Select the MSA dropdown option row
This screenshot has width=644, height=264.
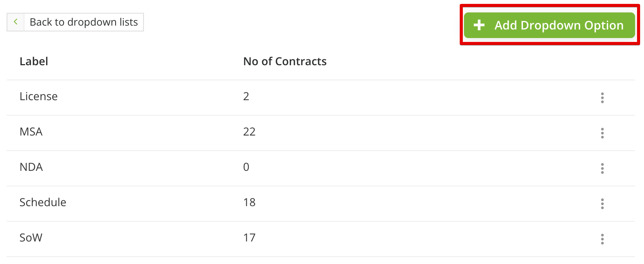click(31, 132)
